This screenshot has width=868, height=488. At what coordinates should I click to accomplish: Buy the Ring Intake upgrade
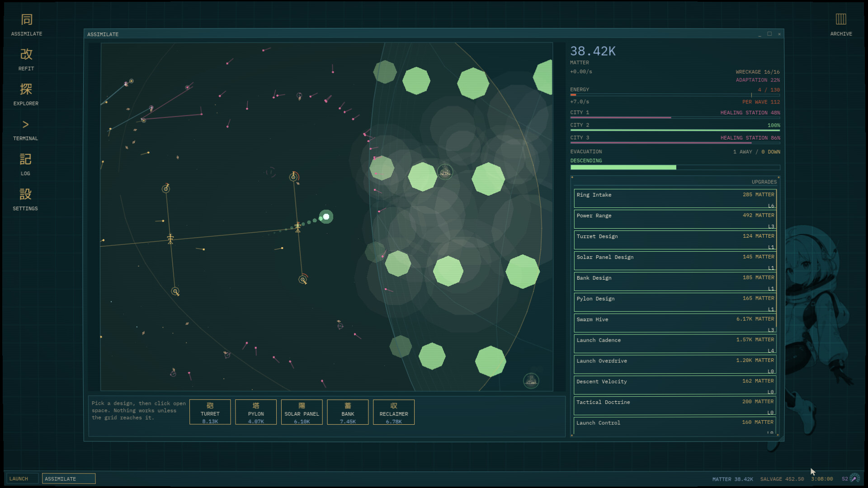coord(675,199)
